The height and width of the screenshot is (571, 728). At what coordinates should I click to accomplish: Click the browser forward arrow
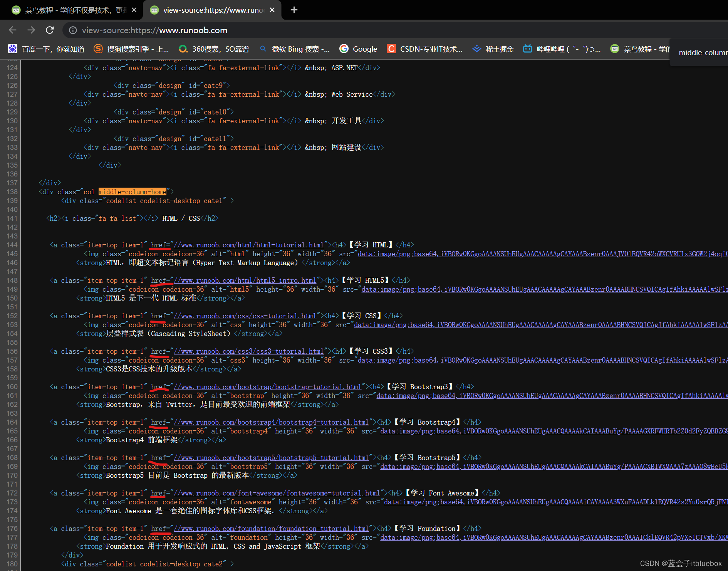(x=31, y=30)
